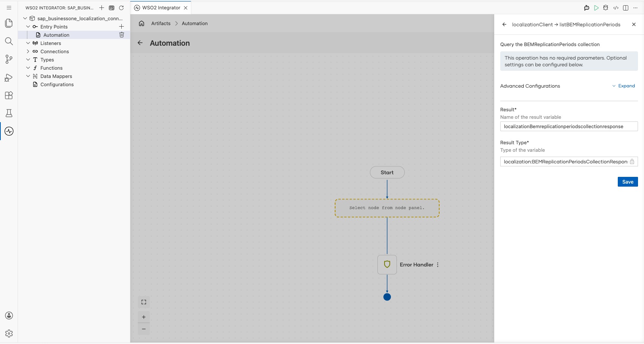This screenshot has width=644, height=344.
Task: Click the lock icon in Result Type field
Action: (632, 162)
